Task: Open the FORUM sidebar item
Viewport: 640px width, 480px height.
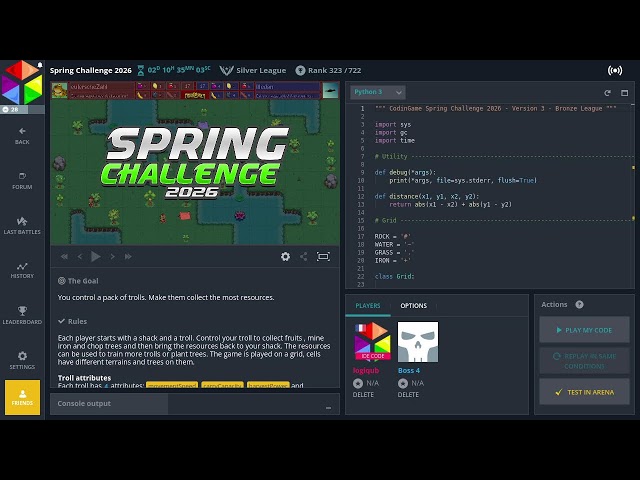Action: click(22, 180)
